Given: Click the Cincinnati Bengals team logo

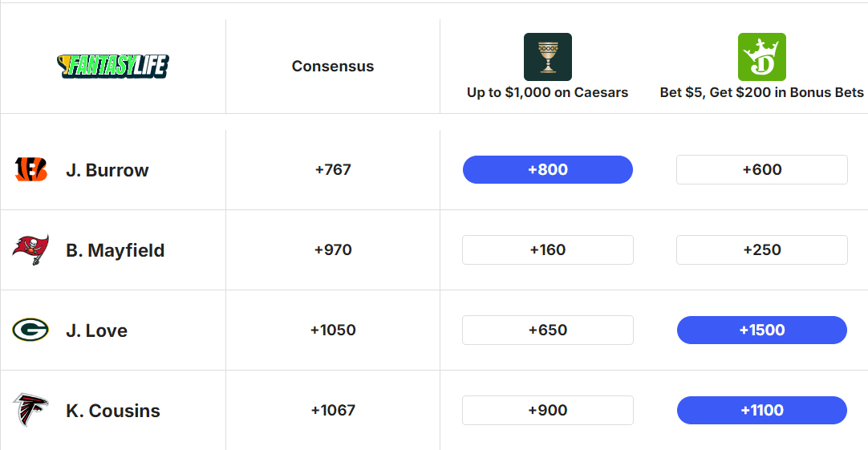Looking at the screenshot, I should tap(31, 169).
